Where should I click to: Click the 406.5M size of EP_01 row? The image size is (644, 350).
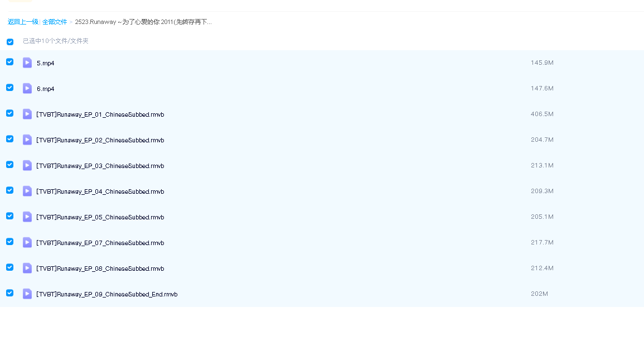click(542, 114)
